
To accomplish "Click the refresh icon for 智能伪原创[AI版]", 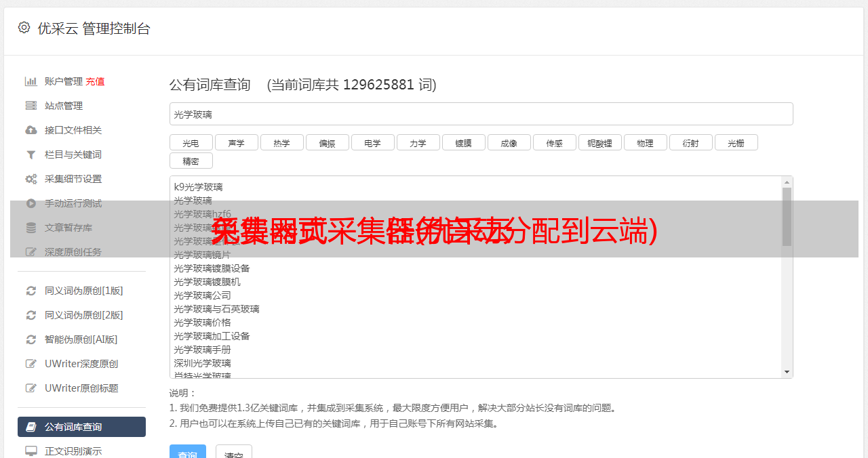I will 31,339.
